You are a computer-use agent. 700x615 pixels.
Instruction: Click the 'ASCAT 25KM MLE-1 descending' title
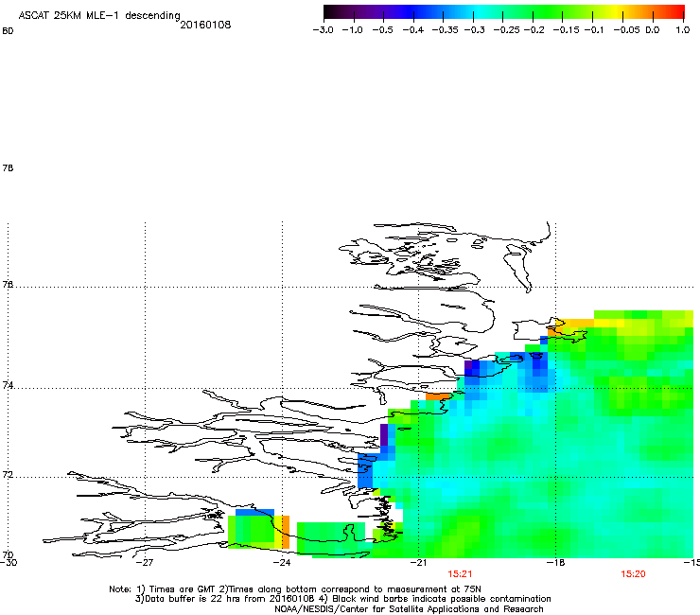pos(99,16)
